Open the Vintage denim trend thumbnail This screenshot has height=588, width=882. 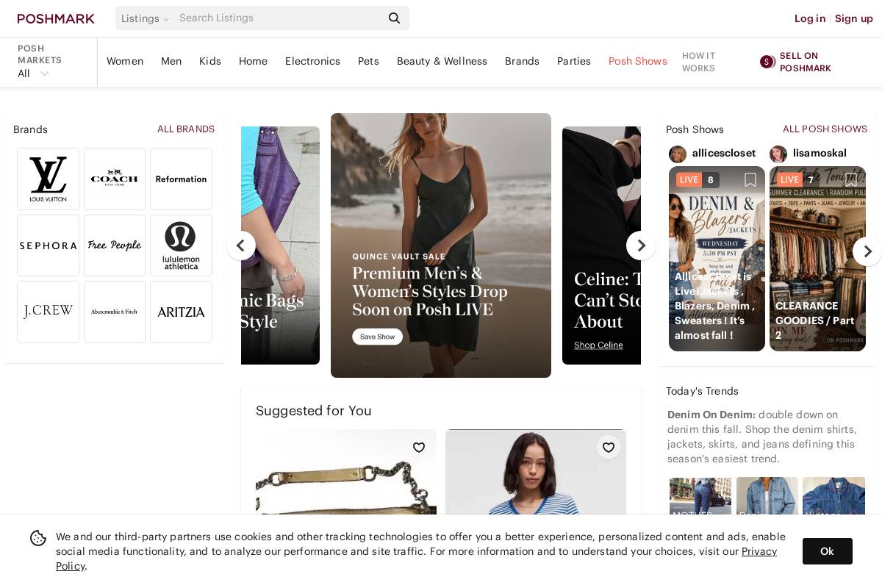point(833,496)
